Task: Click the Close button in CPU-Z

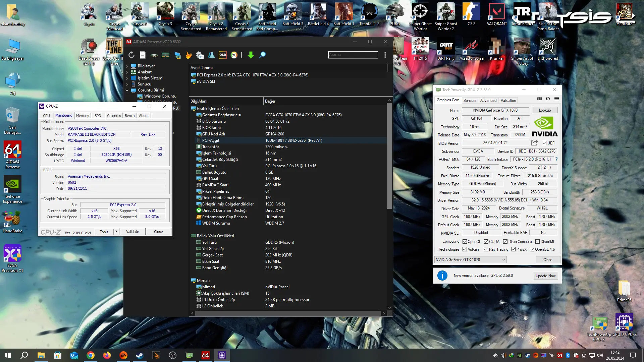Action: pos(158,232)
